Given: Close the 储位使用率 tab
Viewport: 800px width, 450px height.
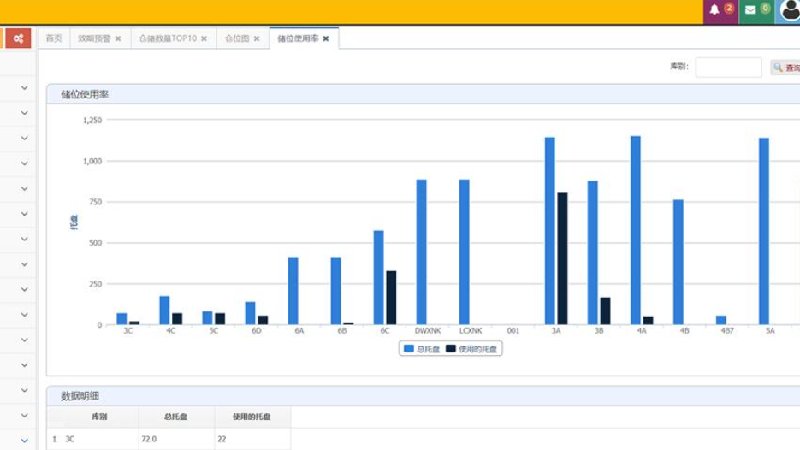Looking at the screenshot, I should (x=326, y=39).
